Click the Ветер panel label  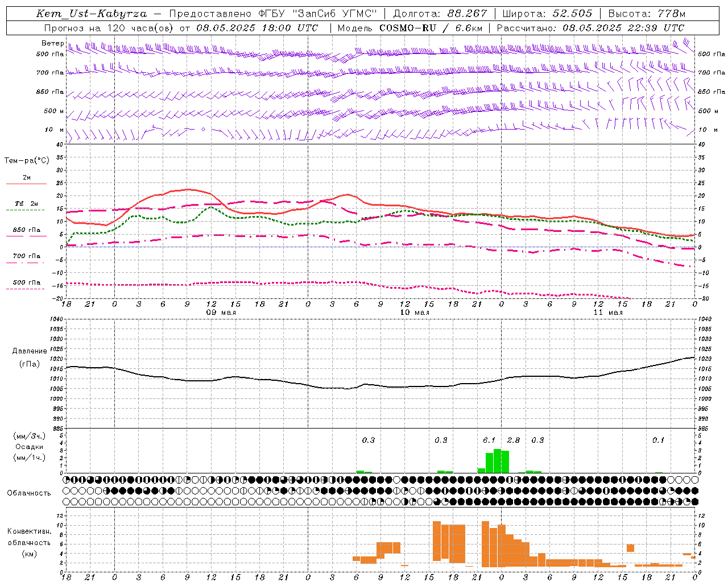point(52,43)
